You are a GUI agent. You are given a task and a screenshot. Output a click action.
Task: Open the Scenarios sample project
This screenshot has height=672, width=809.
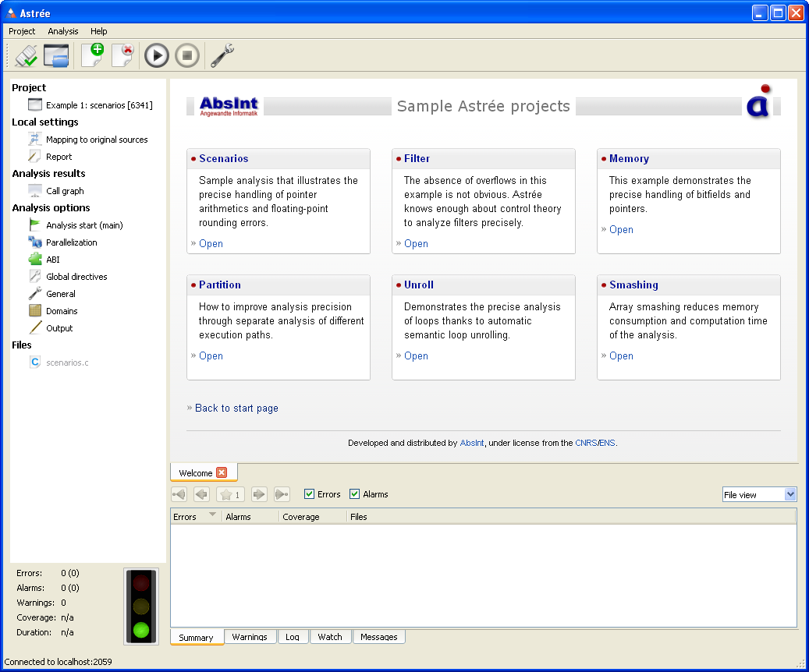211,243
